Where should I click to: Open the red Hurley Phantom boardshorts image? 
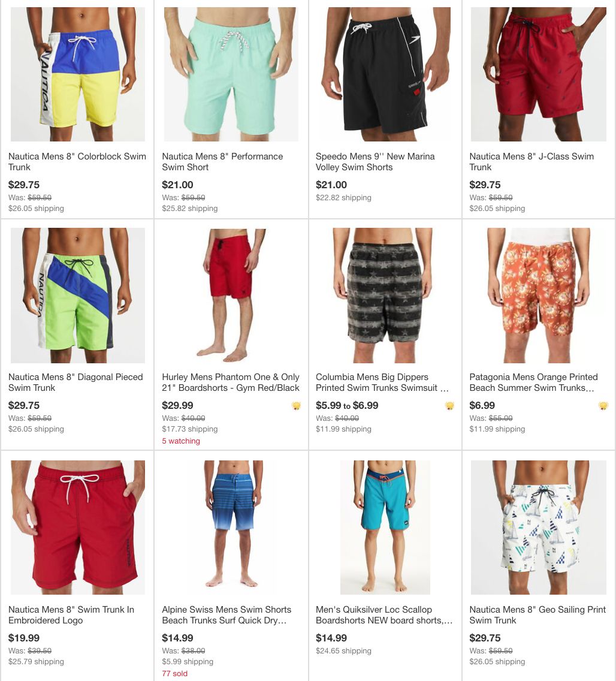pyautogui.click(x=231, y=296)
